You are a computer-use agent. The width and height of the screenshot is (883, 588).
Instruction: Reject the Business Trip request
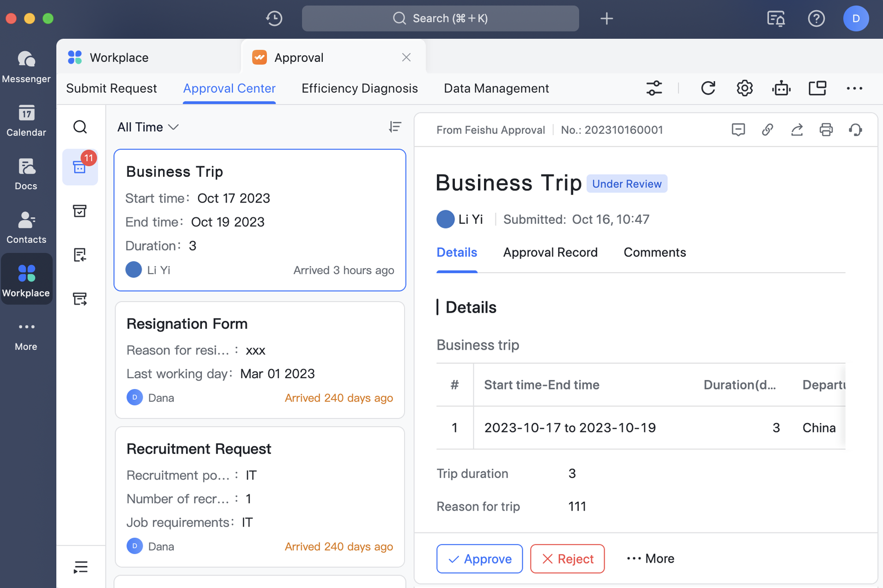pyautogui.click(x=567, y=558)
